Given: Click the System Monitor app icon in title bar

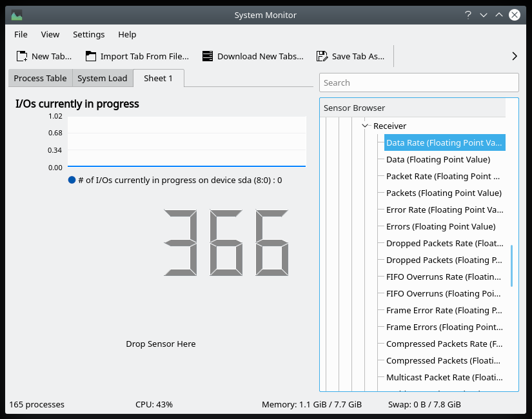Looking at the screenshot, I should tap(17, 15).
